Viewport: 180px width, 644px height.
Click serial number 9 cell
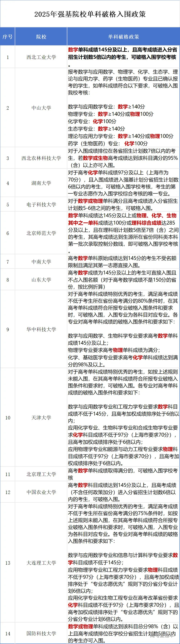(8, 329)
